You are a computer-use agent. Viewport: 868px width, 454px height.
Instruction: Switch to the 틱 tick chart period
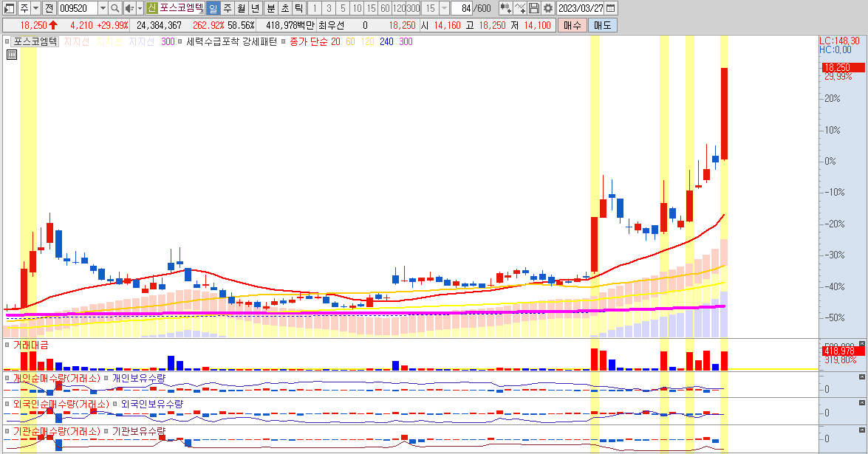click(298, 8)
